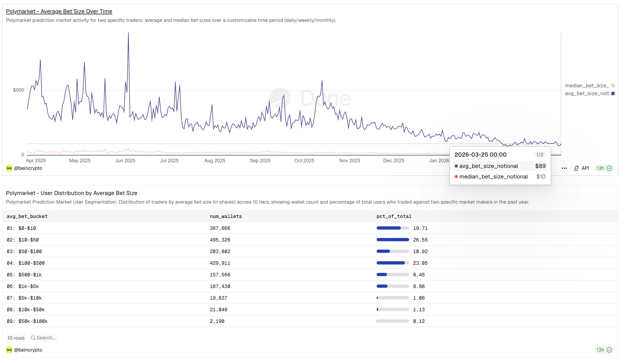Image resolution: width=632 pixels, height=364 pixels.
Task: Click the 1/2 tooltip page indicator
Action: tap(539, 155)
